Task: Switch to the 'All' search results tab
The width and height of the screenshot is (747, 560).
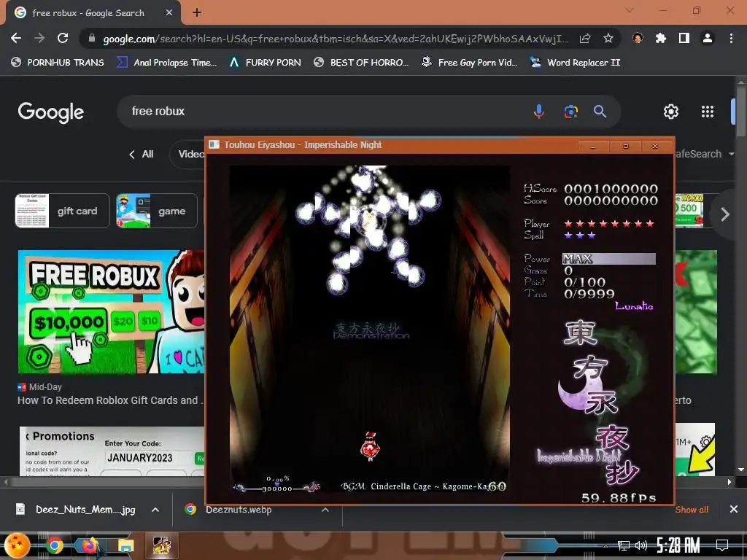Action: [x=141, y=155]
